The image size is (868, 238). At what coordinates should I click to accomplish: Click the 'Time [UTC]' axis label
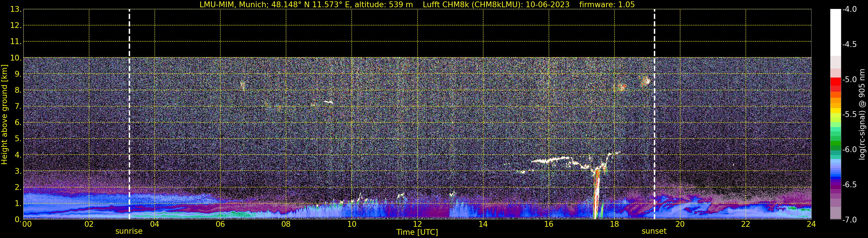pos(417,232)
